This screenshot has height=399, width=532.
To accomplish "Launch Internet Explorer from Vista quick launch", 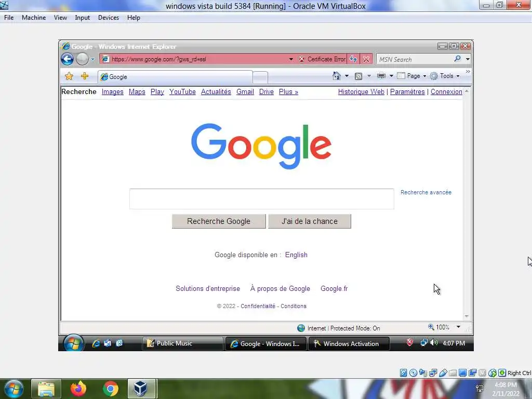I will click(x=96, y=343).
